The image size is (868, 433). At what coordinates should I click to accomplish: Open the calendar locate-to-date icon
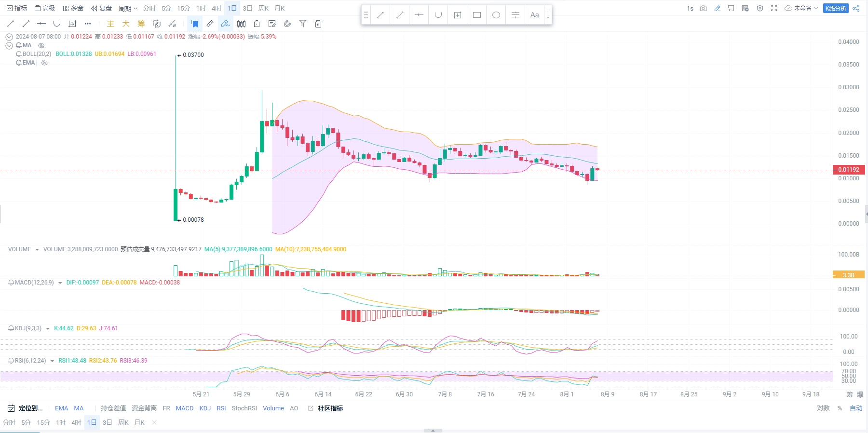coord(11,408)
